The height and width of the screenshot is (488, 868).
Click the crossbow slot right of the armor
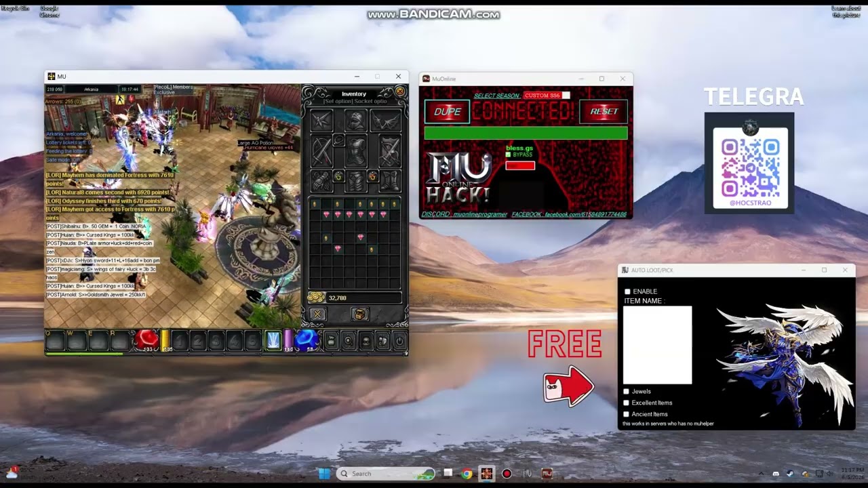tap(389, 152)
